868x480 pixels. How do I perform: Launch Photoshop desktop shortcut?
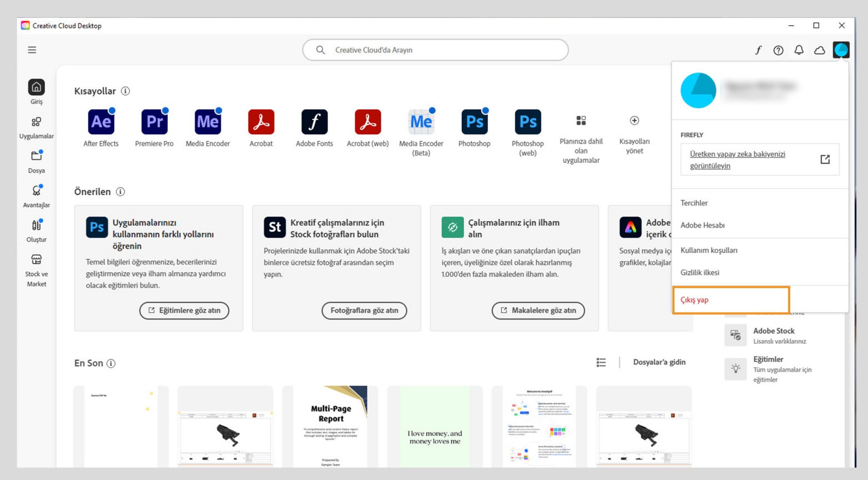pos(474,122)
